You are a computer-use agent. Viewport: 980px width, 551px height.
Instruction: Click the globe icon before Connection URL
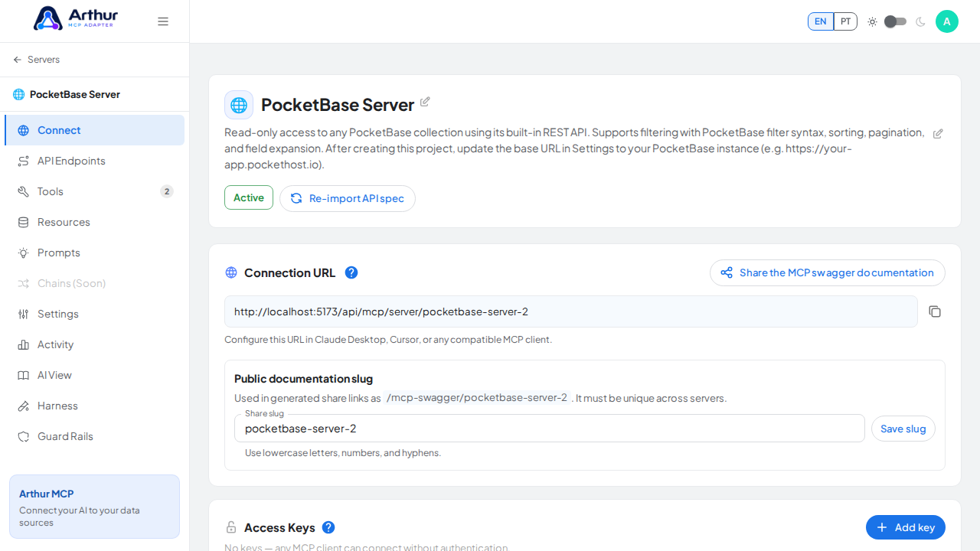pos(231,273)
